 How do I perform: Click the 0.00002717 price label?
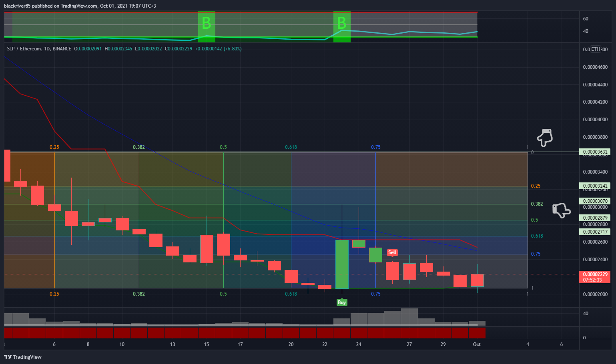pyautogui.click(x=595, y=232)
